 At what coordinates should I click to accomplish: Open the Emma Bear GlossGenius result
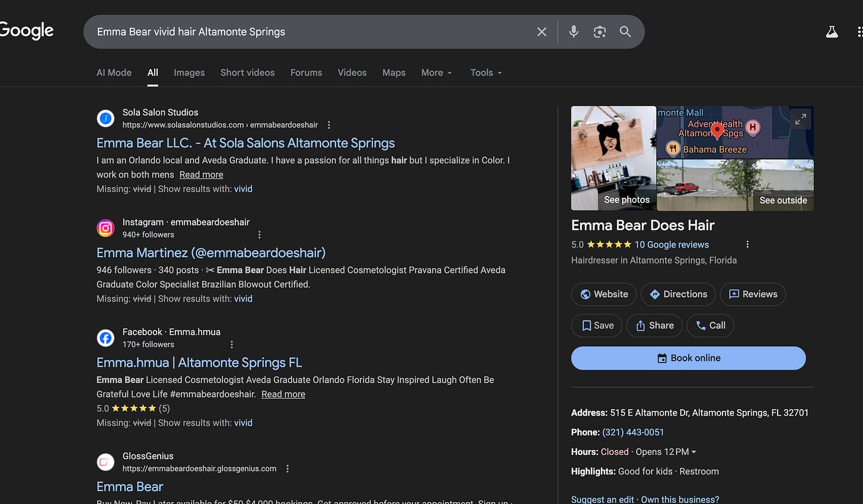click(130, 487)
